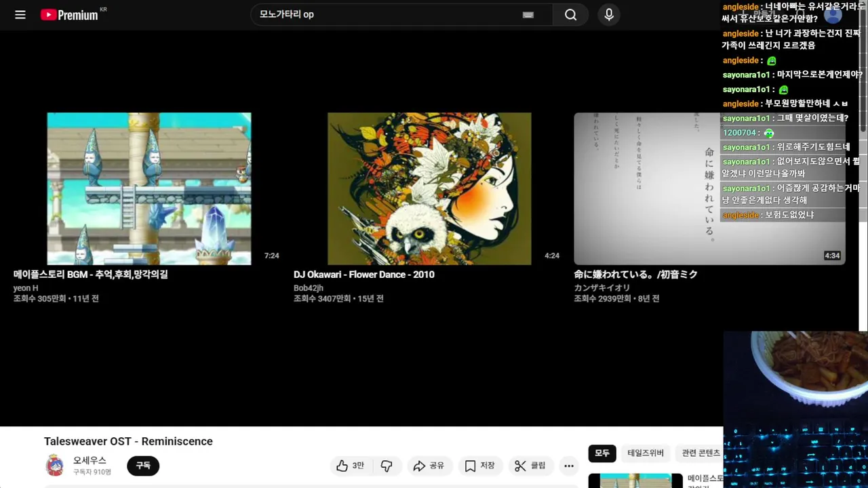868x488 pixels.
Task: Save the video with 저장 button
Action: (480, 466)
